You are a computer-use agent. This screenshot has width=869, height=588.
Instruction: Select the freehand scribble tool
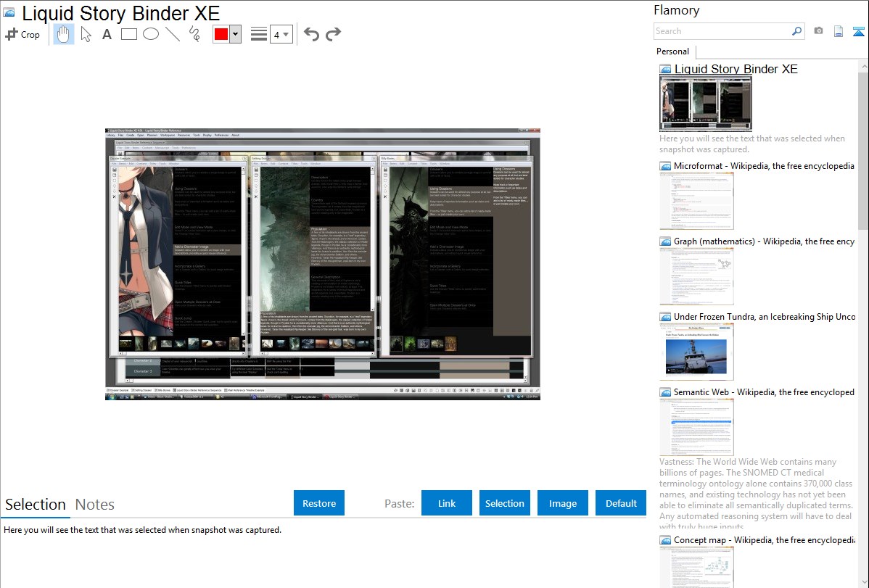click(194, 34)
